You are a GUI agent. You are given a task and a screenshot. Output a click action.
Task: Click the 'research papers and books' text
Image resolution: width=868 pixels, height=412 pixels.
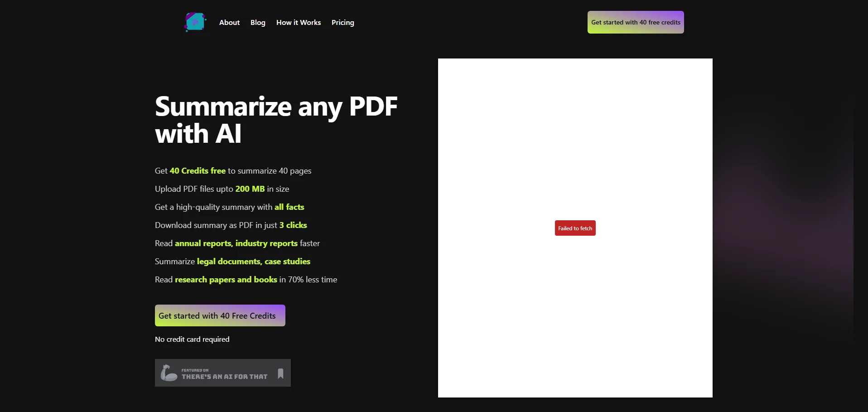[x=226, y=280]
